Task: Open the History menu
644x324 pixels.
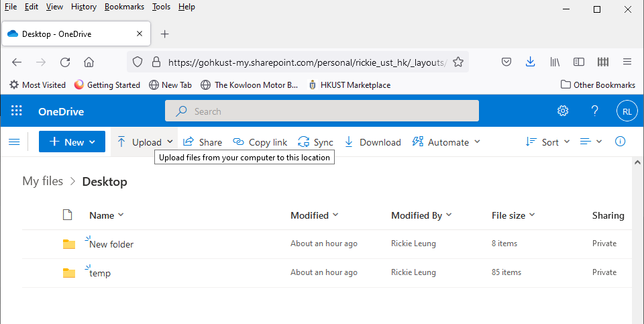Action: click(84, 7)
